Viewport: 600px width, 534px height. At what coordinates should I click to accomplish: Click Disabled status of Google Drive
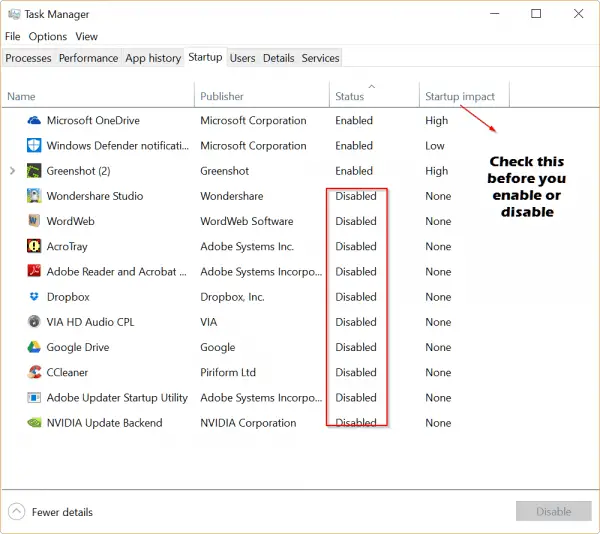point(356,347)
